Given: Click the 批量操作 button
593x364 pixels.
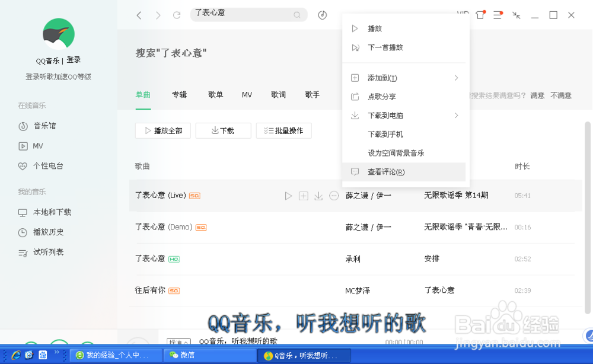Looking at the screenshot, I should pos(283,131).
